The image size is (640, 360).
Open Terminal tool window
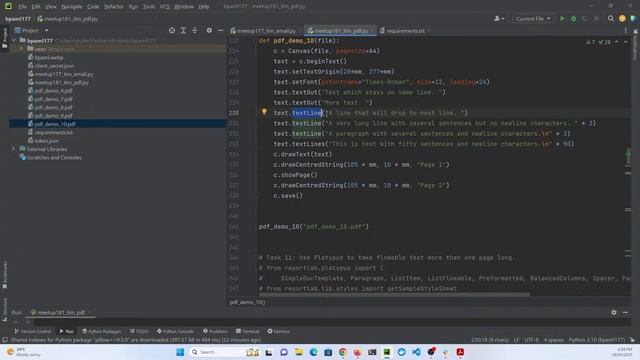click(247, 331)
